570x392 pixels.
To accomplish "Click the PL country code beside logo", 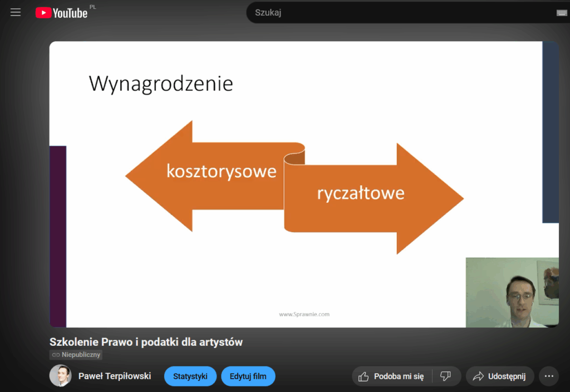I will click(x=93, y=7).
